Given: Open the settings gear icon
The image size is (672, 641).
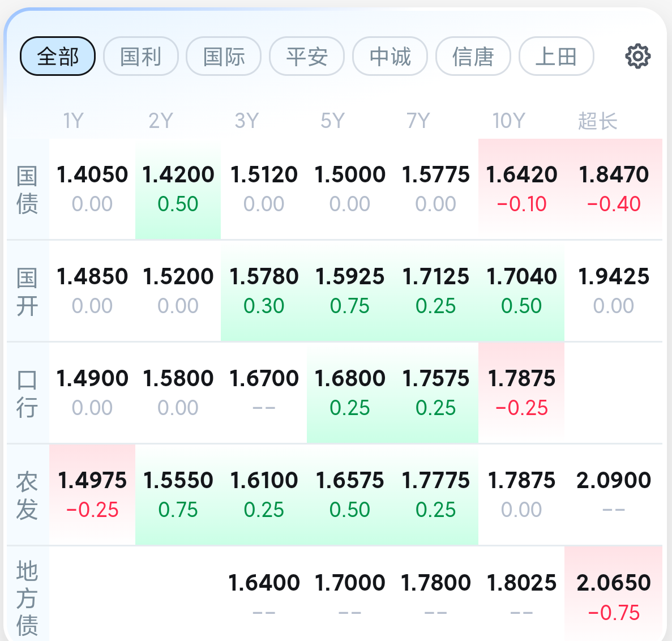Looking at the screenshot, I should [637, 56].
